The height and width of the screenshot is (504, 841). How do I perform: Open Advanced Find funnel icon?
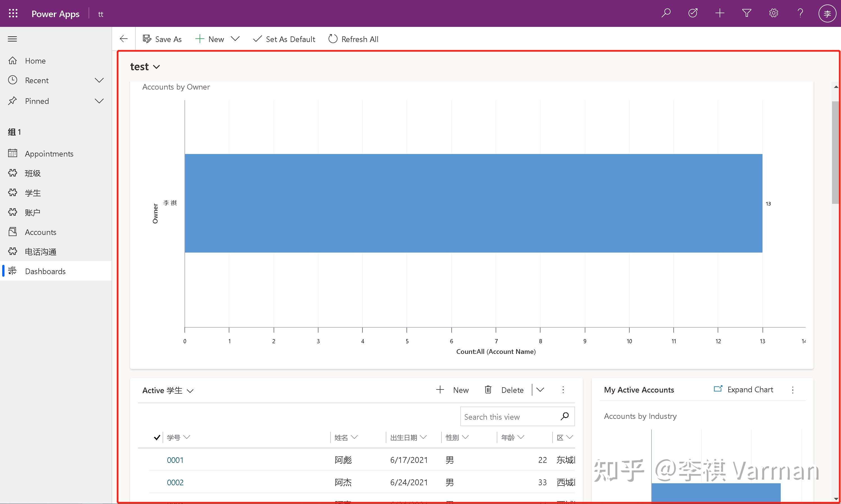pyautogui.click(x=747, y=13)
